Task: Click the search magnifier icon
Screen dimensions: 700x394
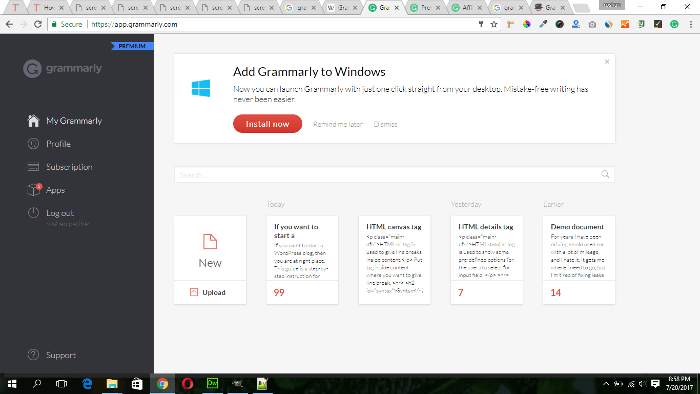Action: [x=605, y=174]
